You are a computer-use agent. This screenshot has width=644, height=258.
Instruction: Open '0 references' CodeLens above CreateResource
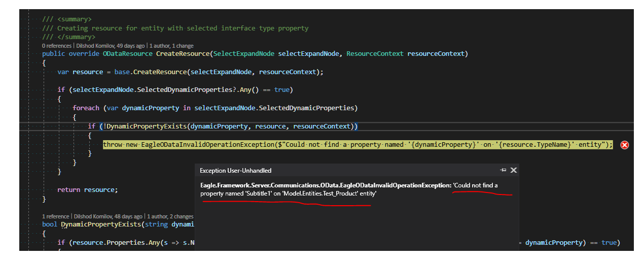[56, 46]
